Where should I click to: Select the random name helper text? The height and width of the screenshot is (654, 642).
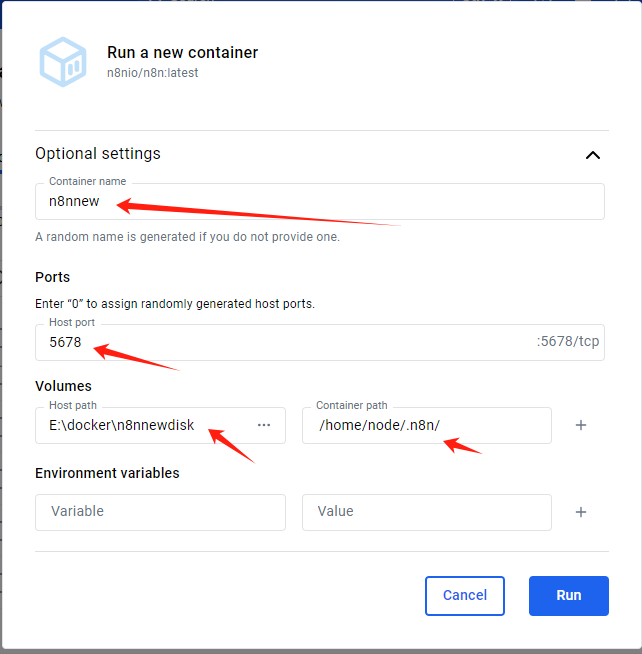click(x=188, y=237)
